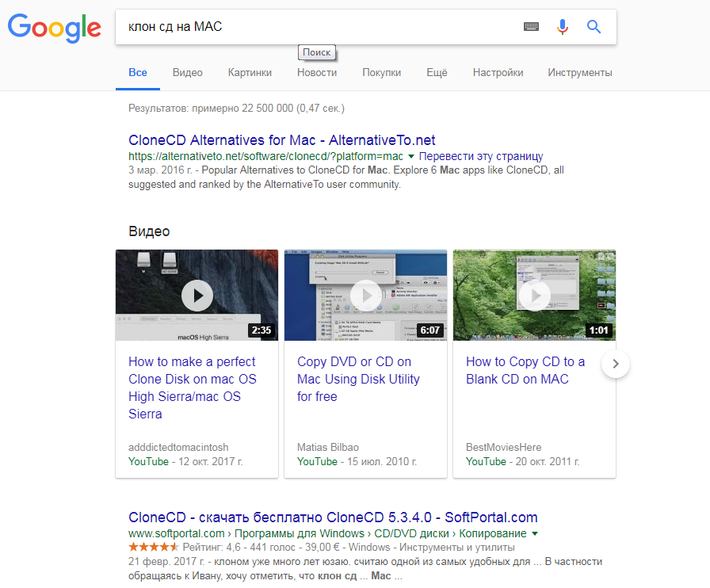Play the 2:35 macOS High Sierra video thumbnail
This screenshot has width=710, height=588.
(x=197, y=296)
